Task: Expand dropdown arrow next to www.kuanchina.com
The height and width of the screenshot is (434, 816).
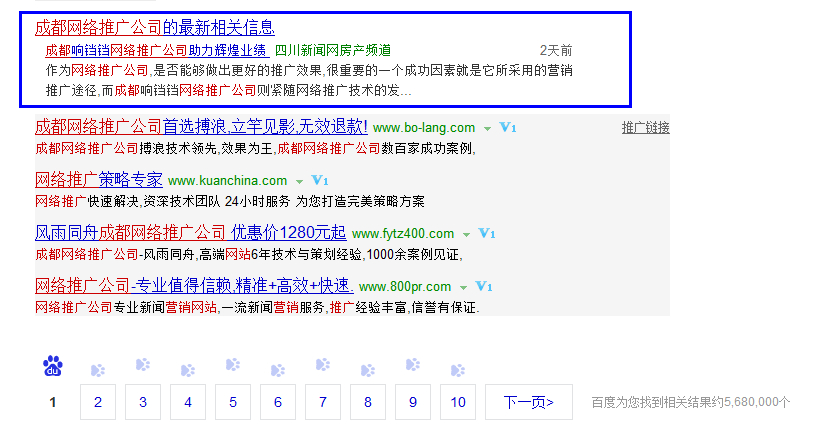Action: 299,182
